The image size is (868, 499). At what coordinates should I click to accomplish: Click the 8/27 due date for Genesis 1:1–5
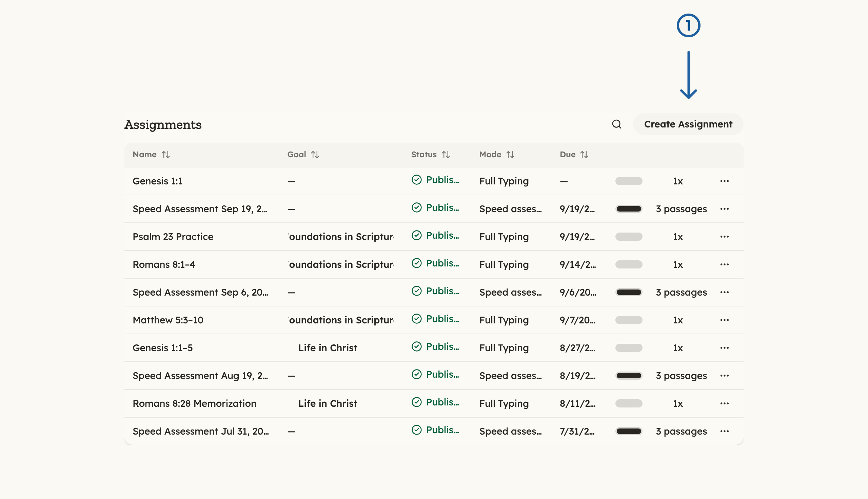[577, 347]
